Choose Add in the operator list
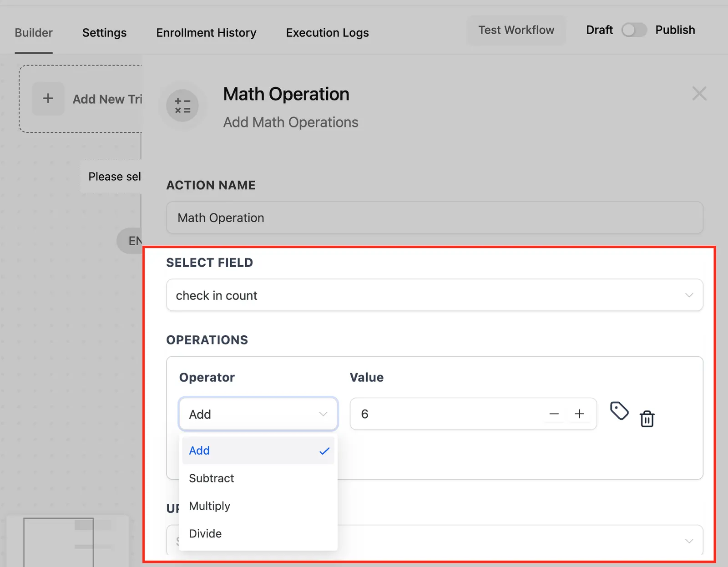Viewport: 728px width, 567px height. (x=258, y=451)
